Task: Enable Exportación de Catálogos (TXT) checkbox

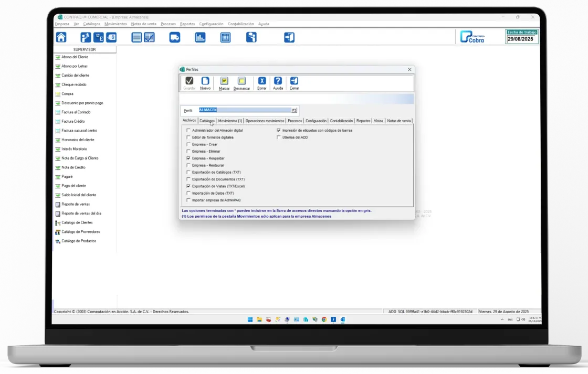Action: 188,173
